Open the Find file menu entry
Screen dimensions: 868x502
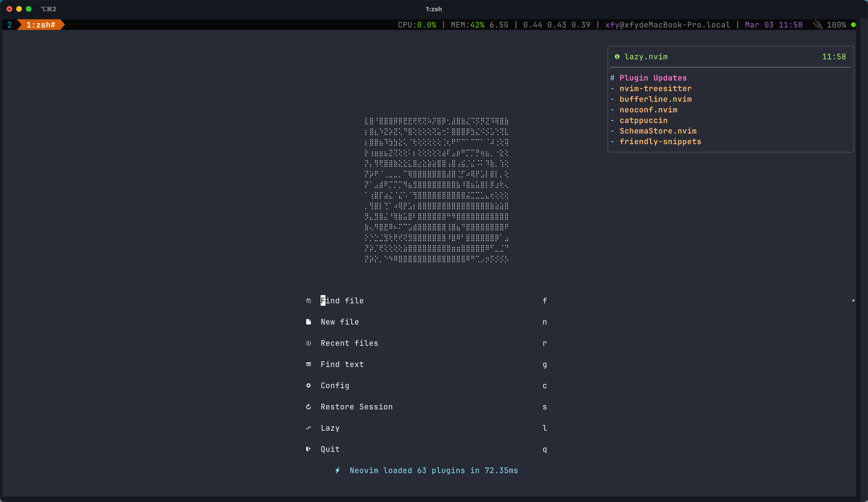[x=342, y=301]
